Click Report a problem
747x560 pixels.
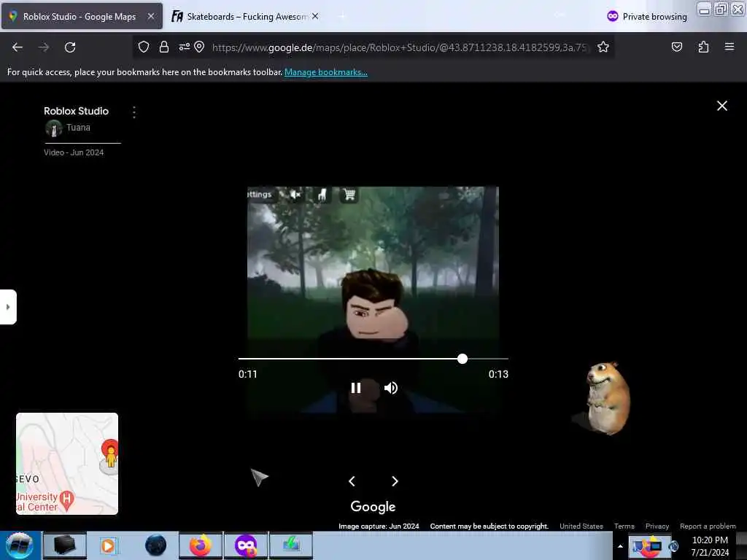pyautogui.click(x=708, y=526)
